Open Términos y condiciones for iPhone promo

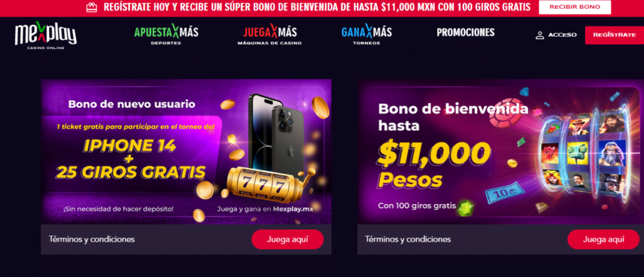pos(92,239)
